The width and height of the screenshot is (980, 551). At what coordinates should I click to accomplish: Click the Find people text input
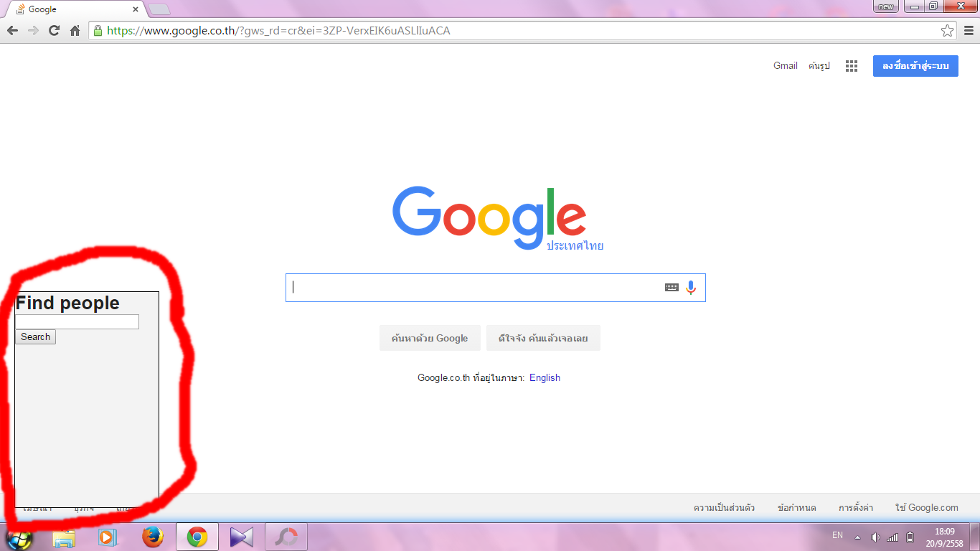[77, 322]
